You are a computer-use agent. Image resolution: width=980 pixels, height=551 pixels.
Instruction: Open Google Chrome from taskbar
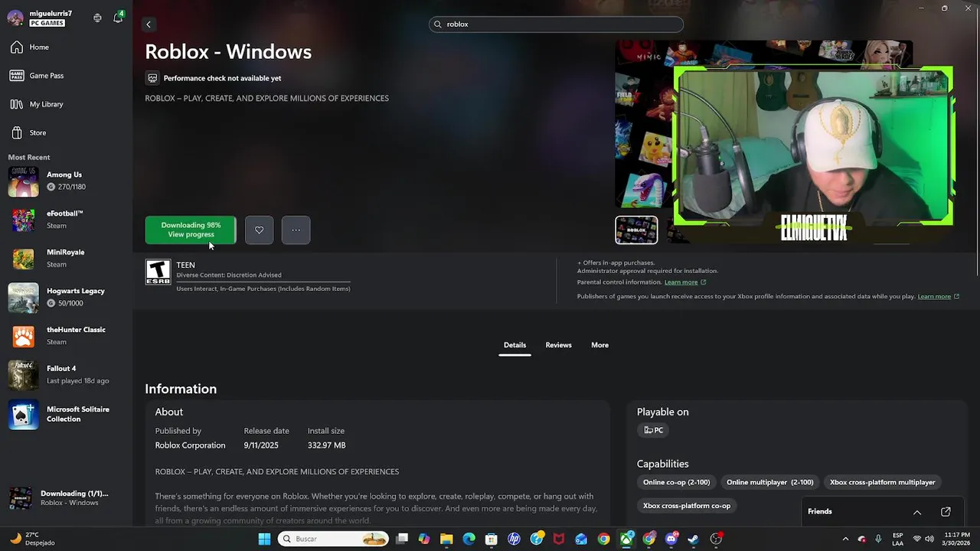click(x=604, y=539)
